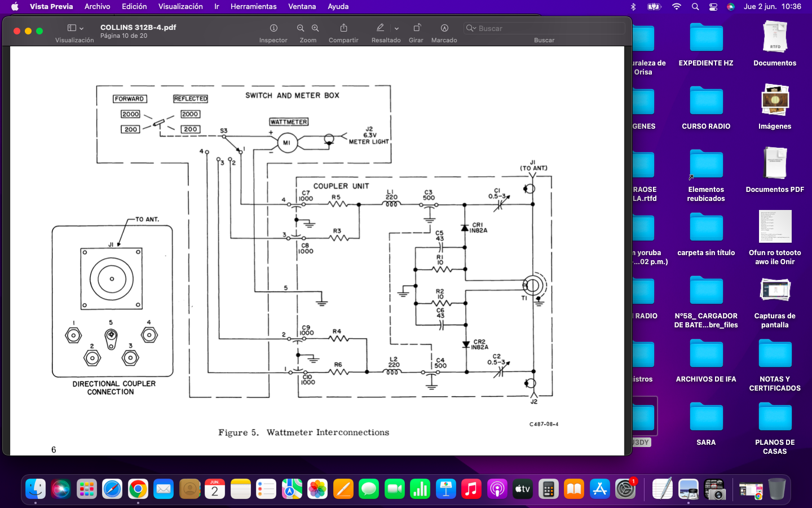
Task: Open Calendar from the Dock
Action: [215, 489]
